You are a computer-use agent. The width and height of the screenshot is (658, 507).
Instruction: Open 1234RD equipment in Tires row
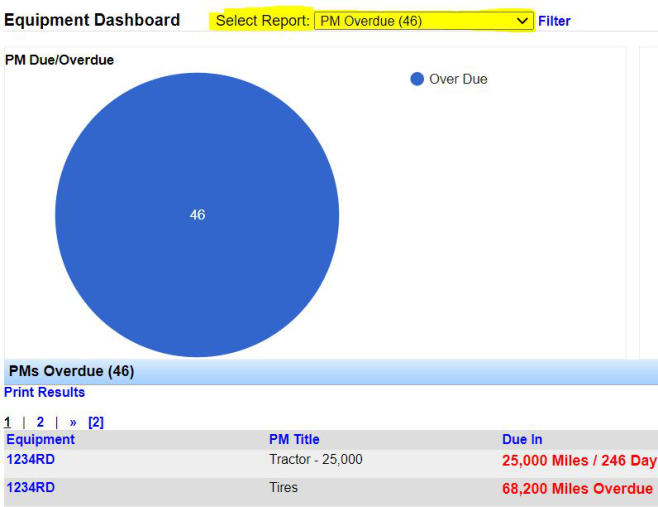click(31, 487)
